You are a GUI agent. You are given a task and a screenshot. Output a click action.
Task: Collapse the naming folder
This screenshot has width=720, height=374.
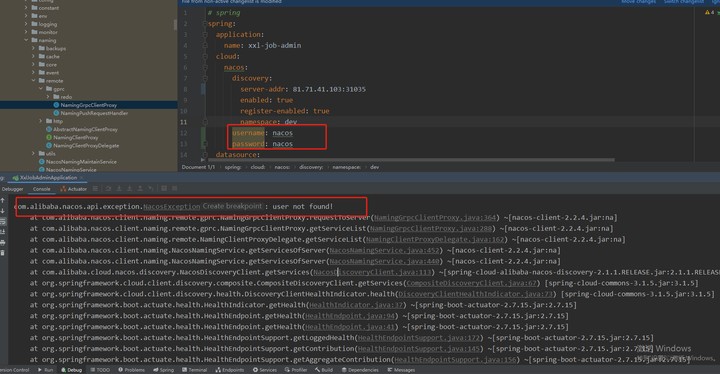(x=26, y=40)
